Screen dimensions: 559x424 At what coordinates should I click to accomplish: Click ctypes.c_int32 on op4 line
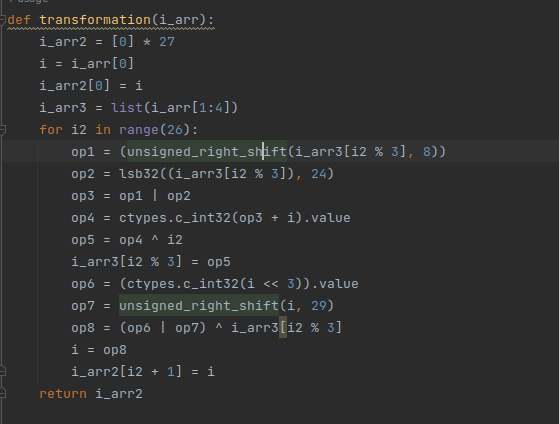point(175,218)
